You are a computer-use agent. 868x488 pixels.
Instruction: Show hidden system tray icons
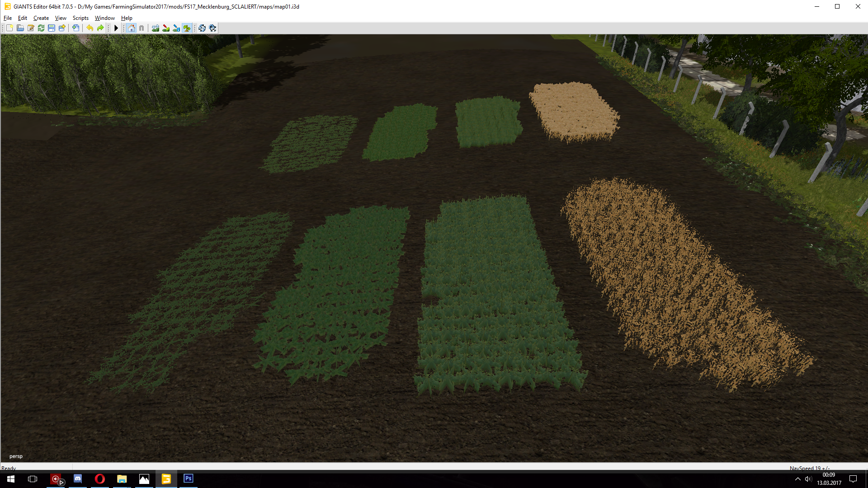tap(797, 479)
